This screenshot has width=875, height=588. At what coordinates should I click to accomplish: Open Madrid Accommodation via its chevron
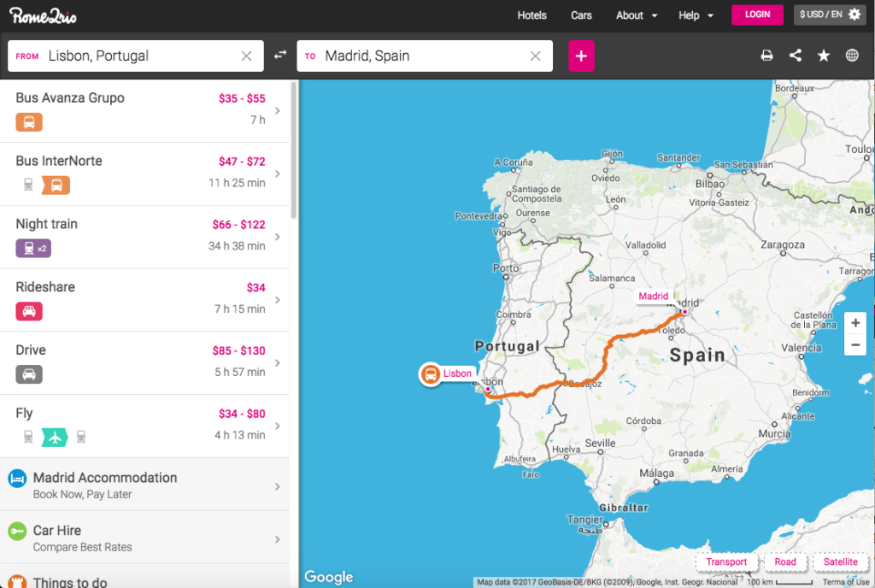278,486
